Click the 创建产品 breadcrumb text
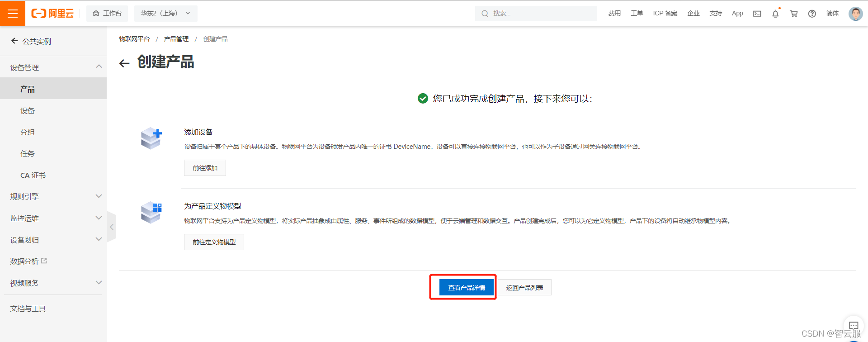 click(215, 39)
